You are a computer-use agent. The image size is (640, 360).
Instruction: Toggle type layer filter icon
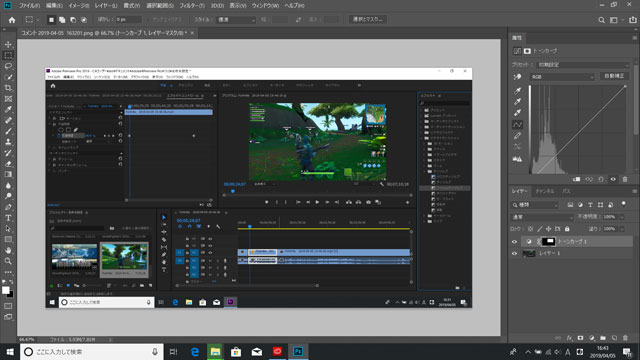click(590, 204)
